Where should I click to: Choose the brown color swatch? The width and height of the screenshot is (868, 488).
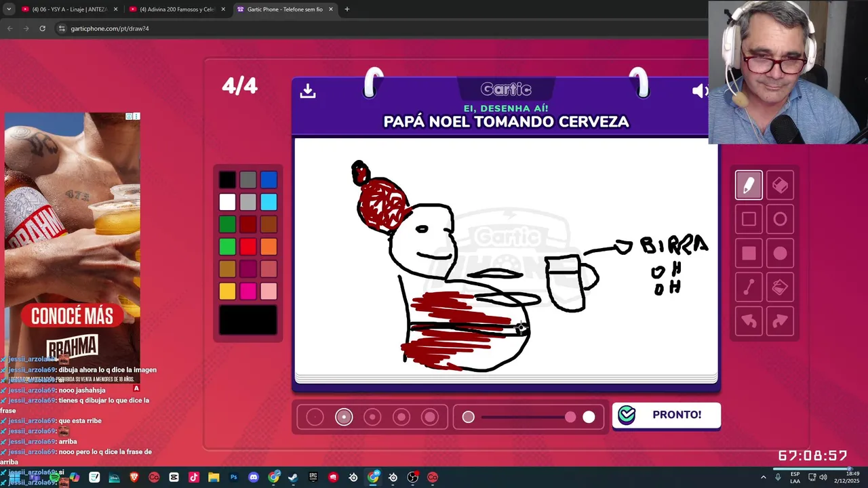pyautogui.click(x=269, y=224)
